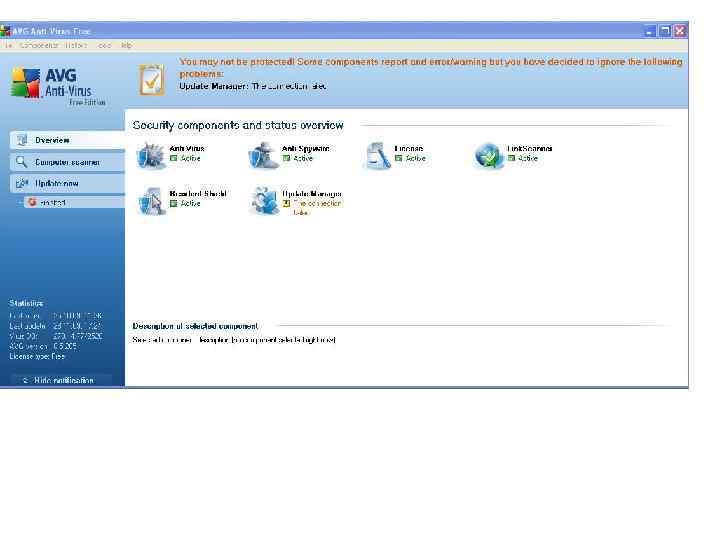Click the 'Description of selected component' heading
Viewport: 720px width, 540px height.
[x=195, y=326]
